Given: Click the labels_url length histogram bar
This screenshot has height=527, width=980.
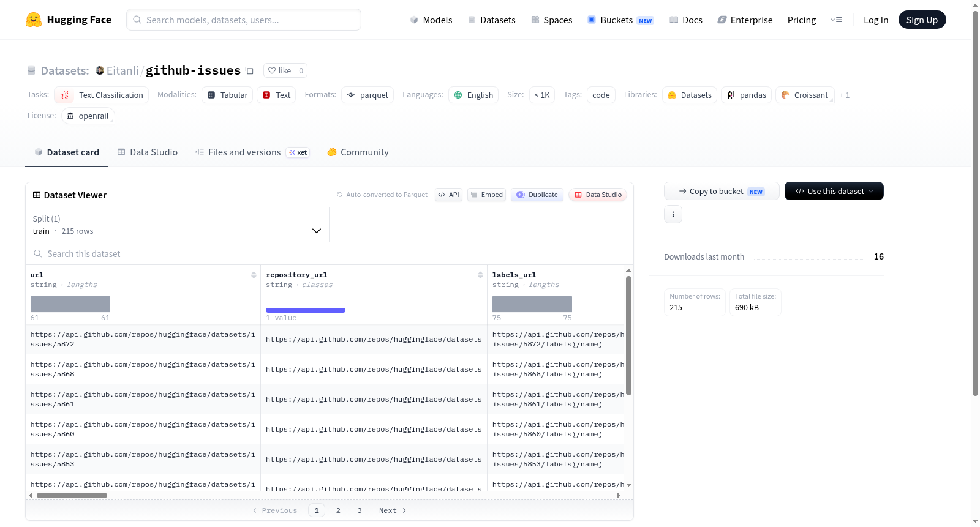Looking at the screenshot, I should tap(532, 304).
